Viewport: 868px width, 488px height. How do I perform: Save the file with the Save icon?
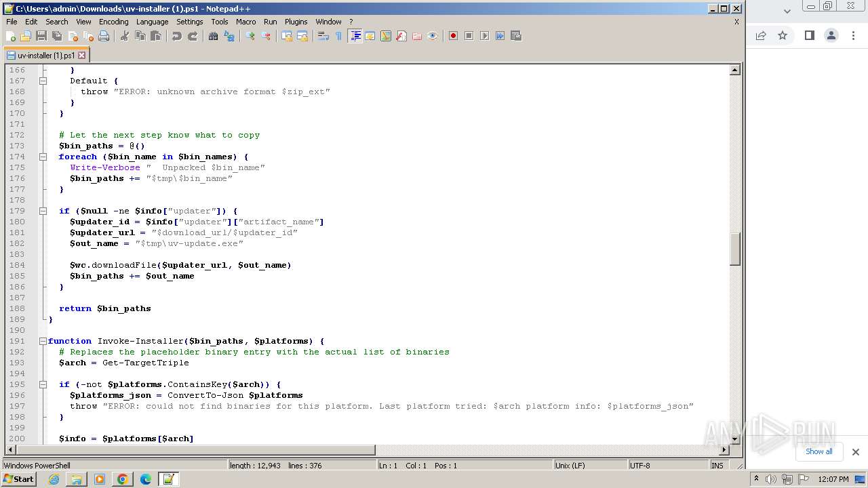[x=41, y=36]
